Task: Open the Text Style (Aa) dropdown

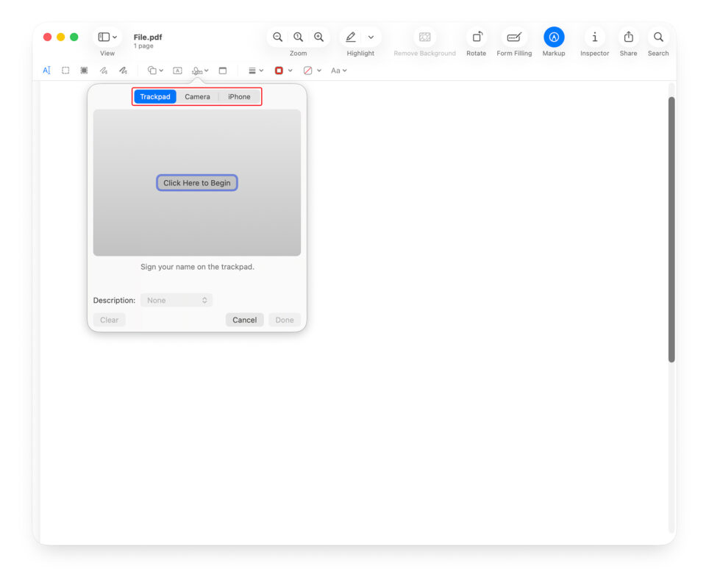Action: tap(338, 71)
